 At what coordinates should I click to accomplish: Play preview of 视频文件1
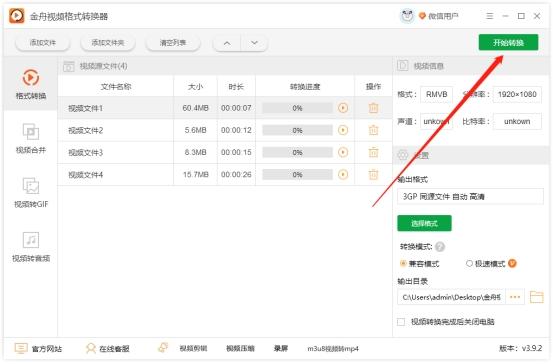pyautogui.click(x=343, y=108)
